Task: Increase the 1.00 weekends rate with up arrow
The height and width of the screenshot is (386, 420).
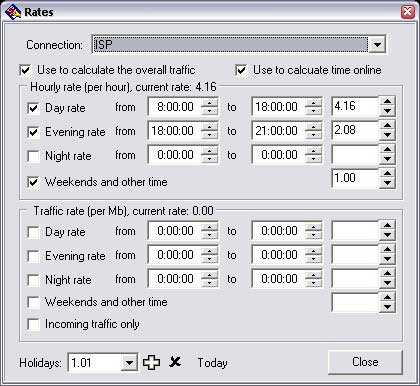Action: 387,173
